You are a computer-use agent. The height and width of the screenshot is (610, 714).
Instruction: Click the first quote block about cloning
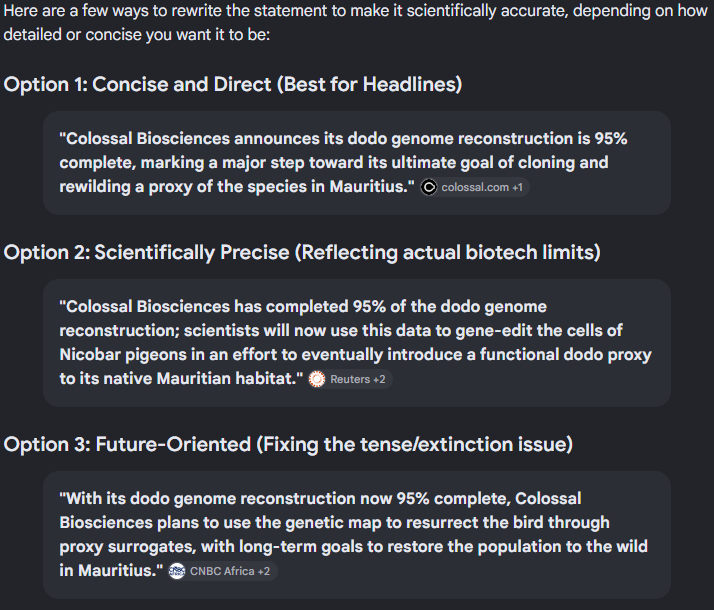coord(357,163)
